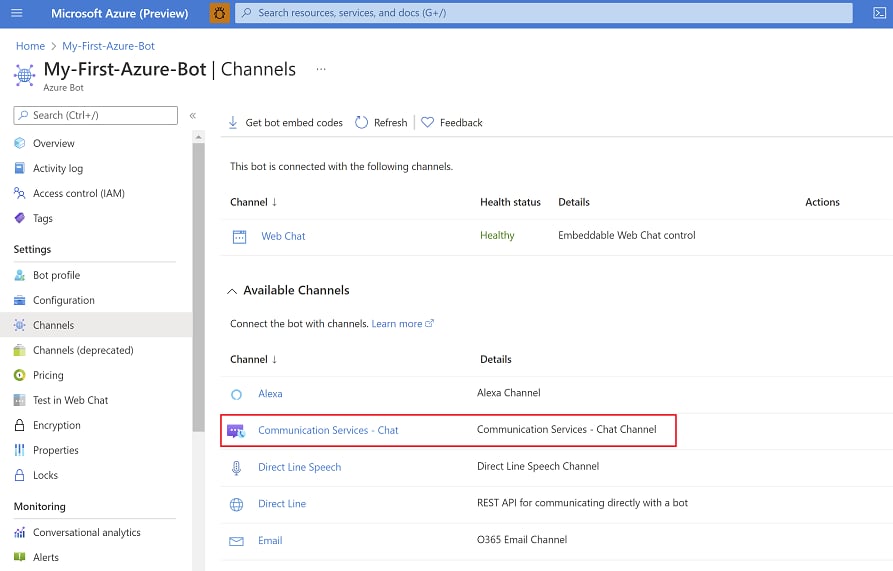Collapse the Available Channels section
This screenshot has height=571, width=893.
(x=232, y=291)
